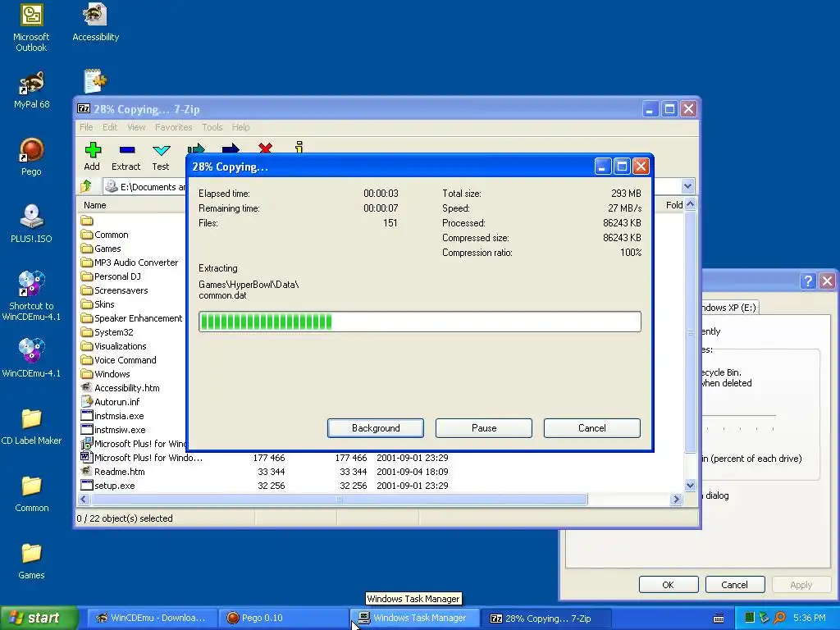Image resolution: width=840 pixels, height=630 pixels.
Task: Open address bar dropdown in 7-Zip
Action: point(688,186)
